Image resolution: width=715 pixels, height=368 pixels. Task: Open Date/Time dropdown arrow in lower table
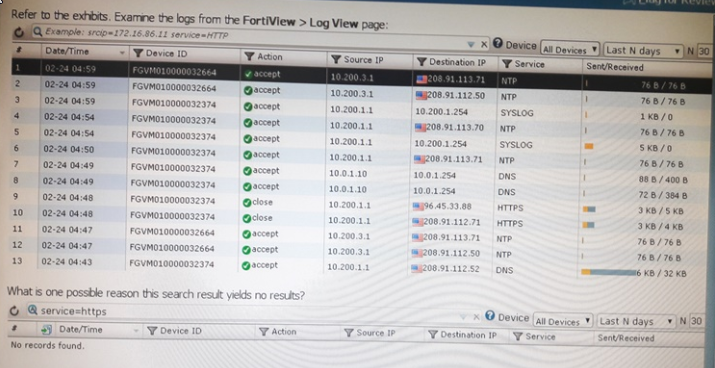tap(136, 331)
